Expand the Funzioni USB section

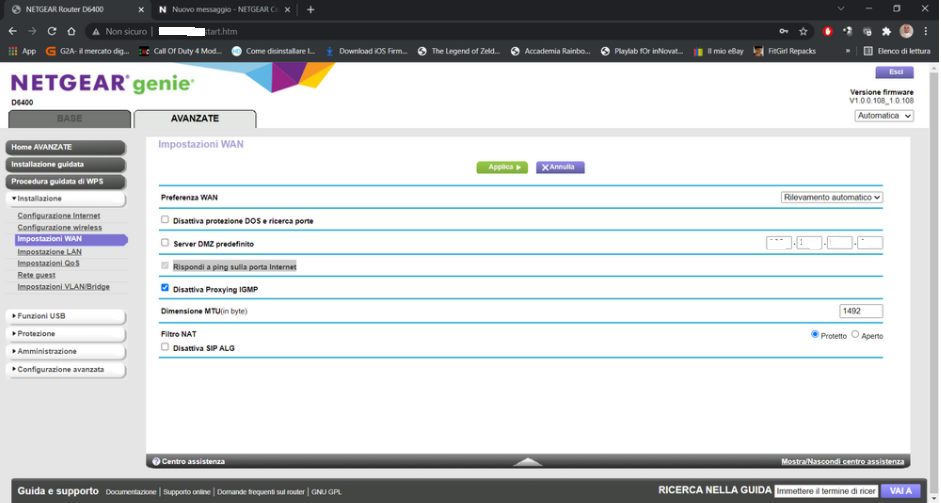click(67, 316)
